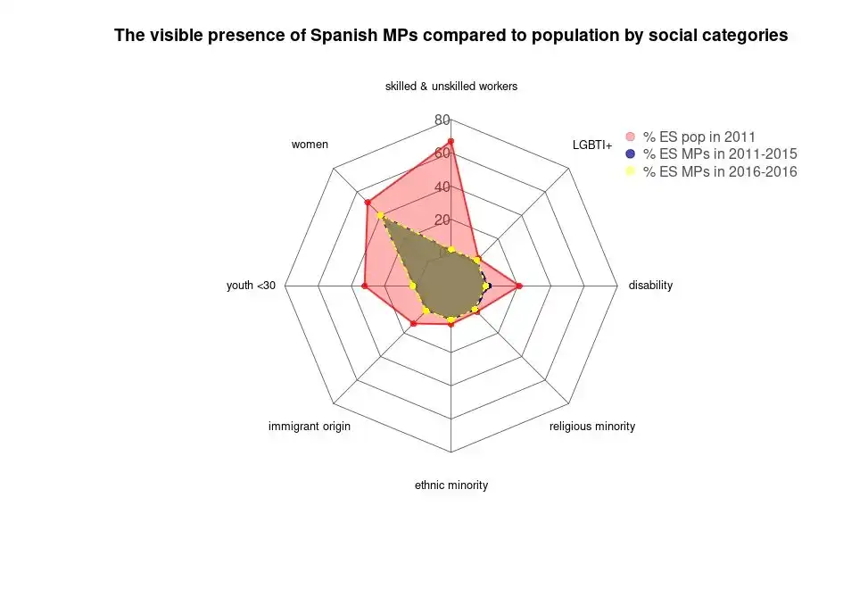This screenshot has height=589, width=868.
Task: Click the 'youth <30' axis label
Action: (251, 286)
